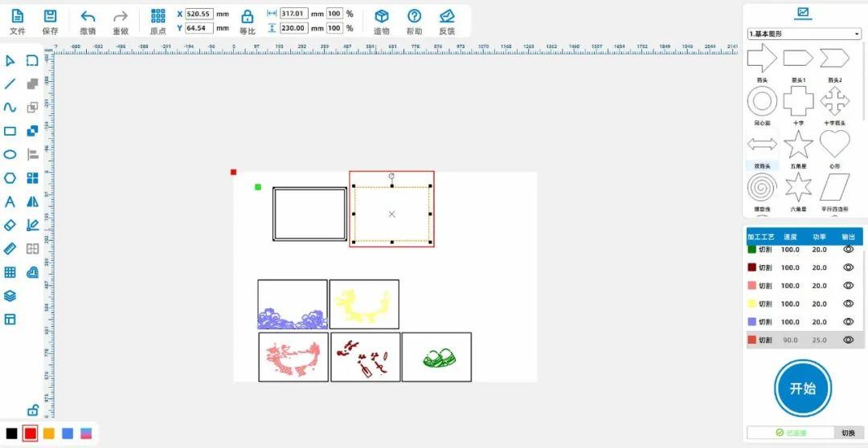The height and width of the screenshot is (448, 868).
Task: Pick the ellipse drawing tool
Action: [x=10, y=154]
